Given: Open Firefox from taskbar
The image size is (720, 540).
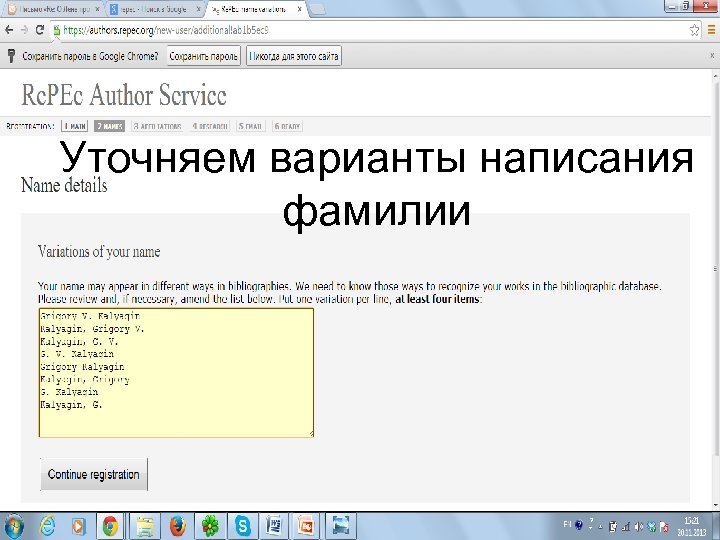Looking at the screenshot, I should pyautogui.click(x=178, y=526).
